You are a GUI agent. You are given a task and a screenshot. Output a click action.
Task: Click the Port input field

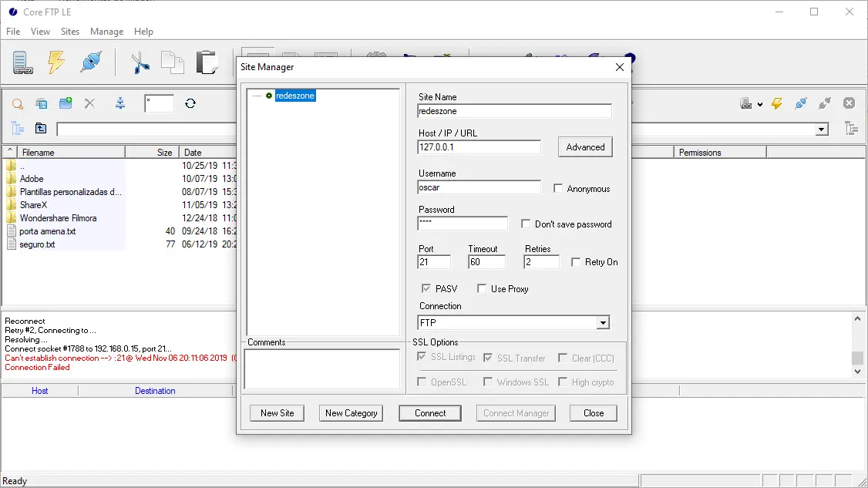click(434, 262)
